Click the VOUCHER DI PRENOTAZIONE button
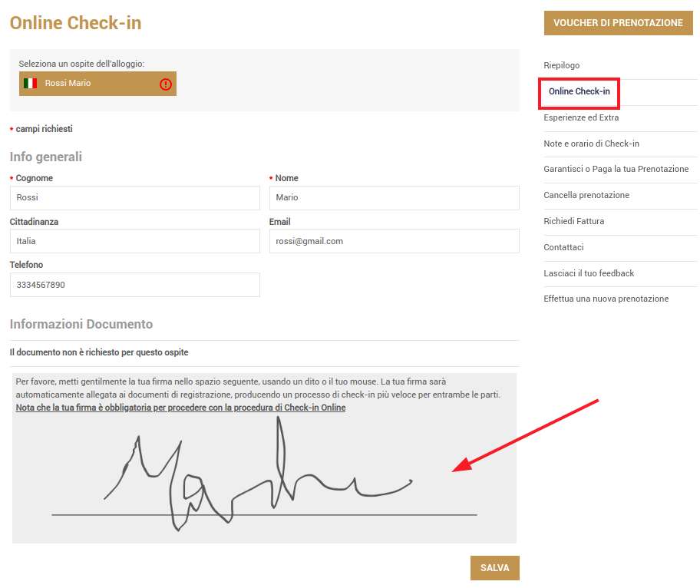Viewport: 700px width, 588px height. (x=618, y=23)
